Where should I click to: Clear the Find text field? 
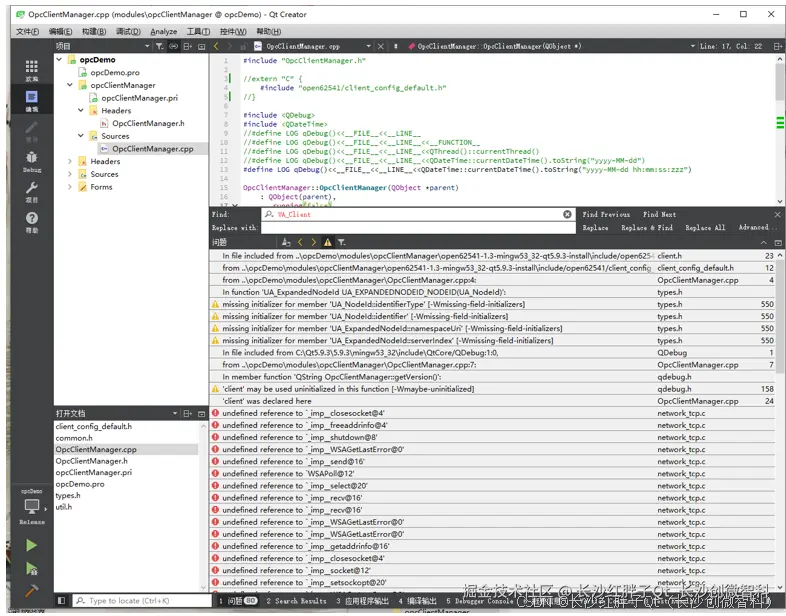[567, 214]
